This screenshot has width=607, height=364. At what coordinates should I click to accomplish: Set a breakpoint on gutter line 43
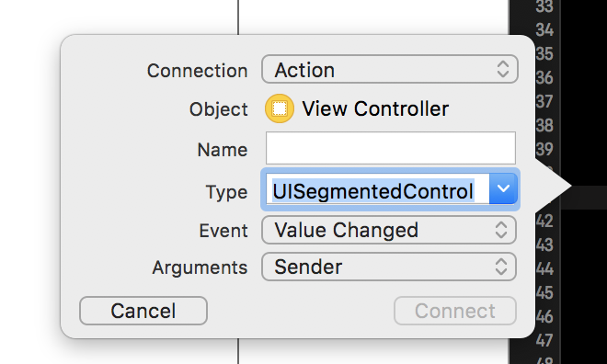pyautogui.click(x=544, y=245)
